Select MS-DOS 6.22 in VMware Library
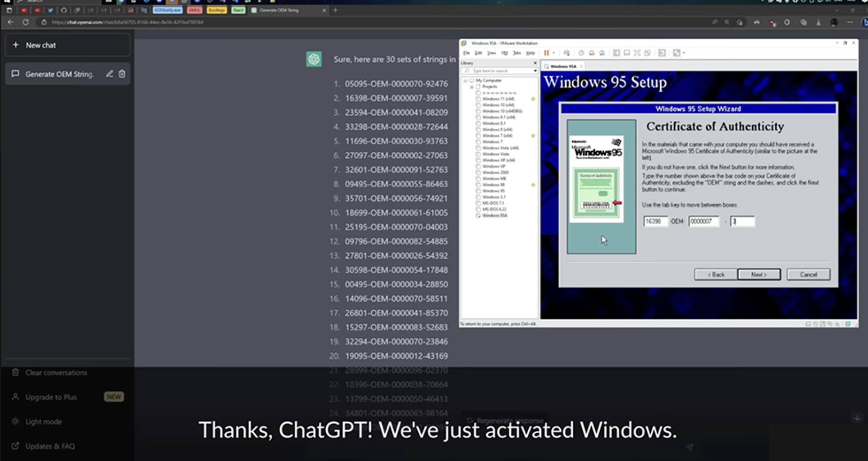 [494, 209]
